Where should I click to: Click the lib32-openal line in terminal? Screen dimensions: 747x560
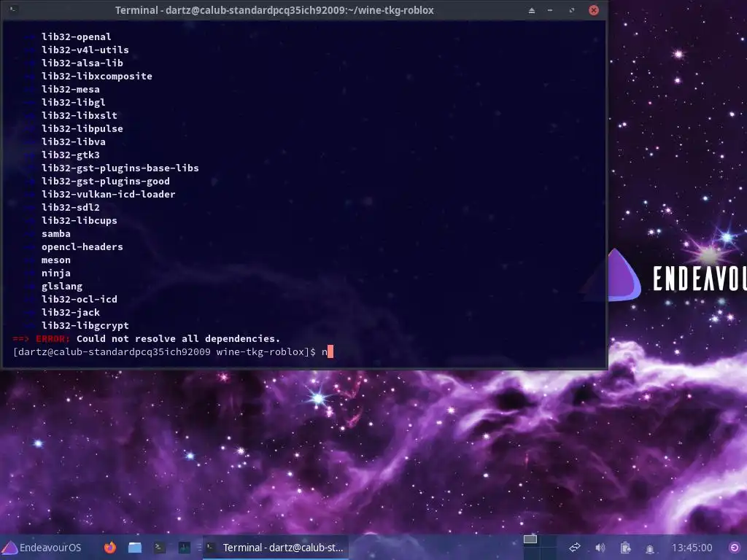pyautogui.click(x=76, y=36)
